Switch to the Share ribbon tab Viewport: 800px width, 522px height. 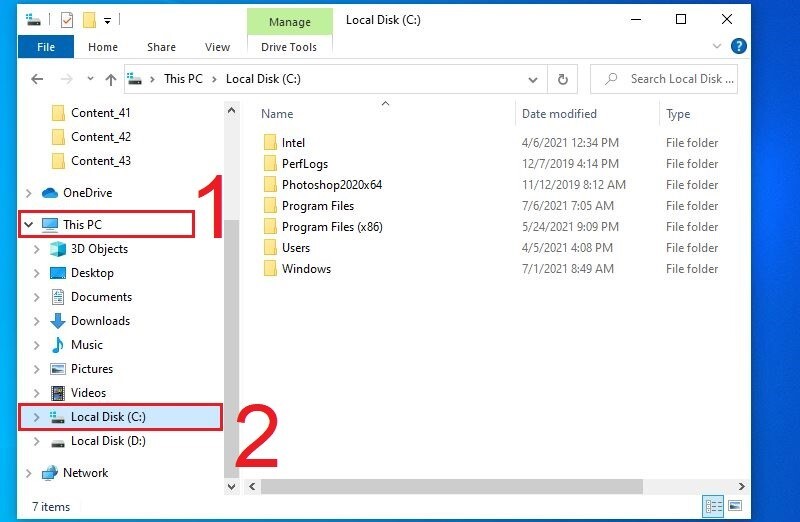tap(161, 47)
